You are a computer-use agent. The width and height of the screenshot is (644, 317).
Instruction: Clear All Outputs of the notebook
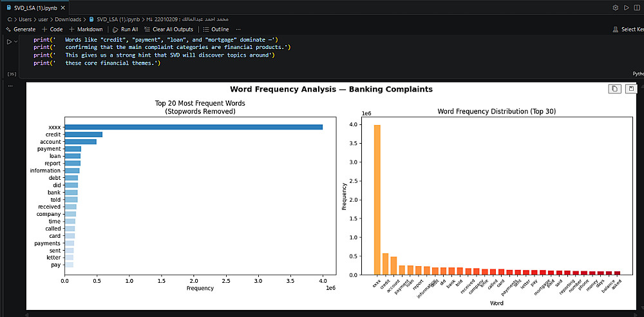[x=169, y=30]
